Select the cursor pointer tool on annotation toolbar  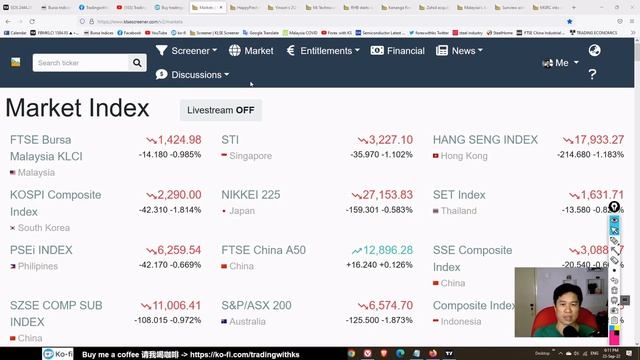click(x=614, y=231)
